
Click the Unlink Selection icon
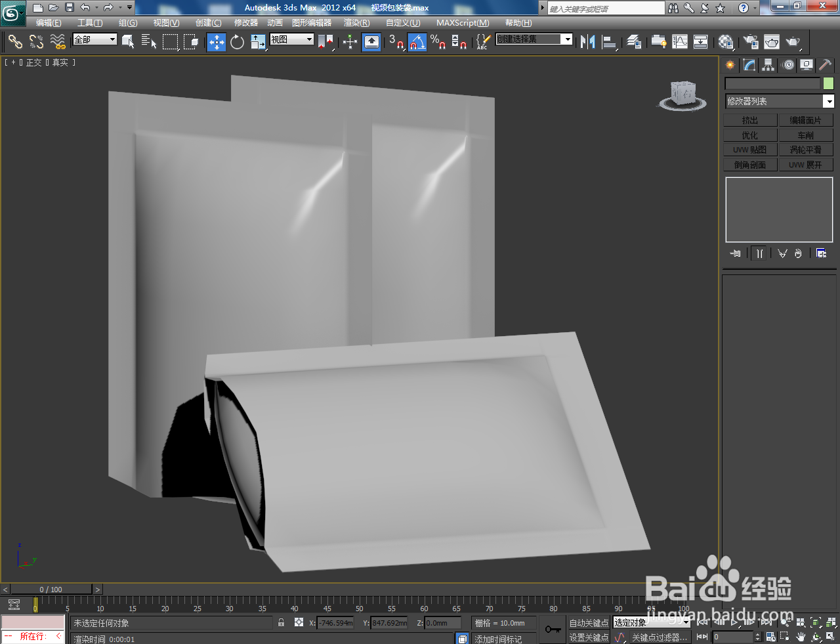pyautogui.click(x=36, y=41)
